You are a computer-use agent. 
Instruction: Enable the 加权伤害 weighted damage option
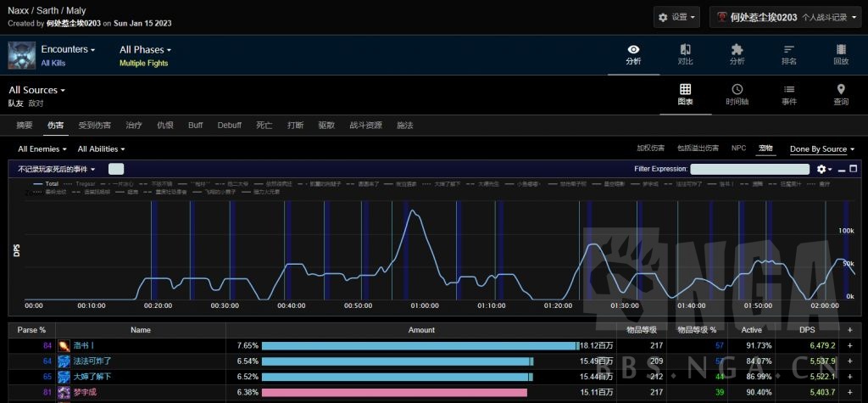coord(650,148)
